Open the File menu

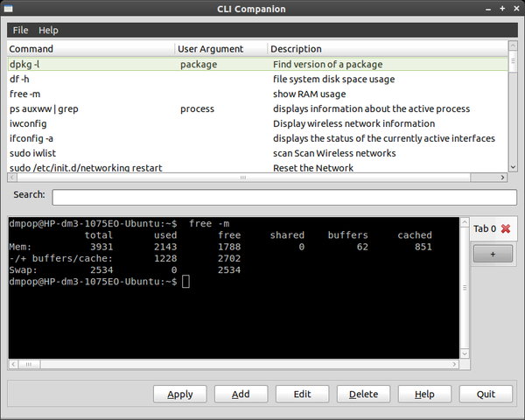20,30
